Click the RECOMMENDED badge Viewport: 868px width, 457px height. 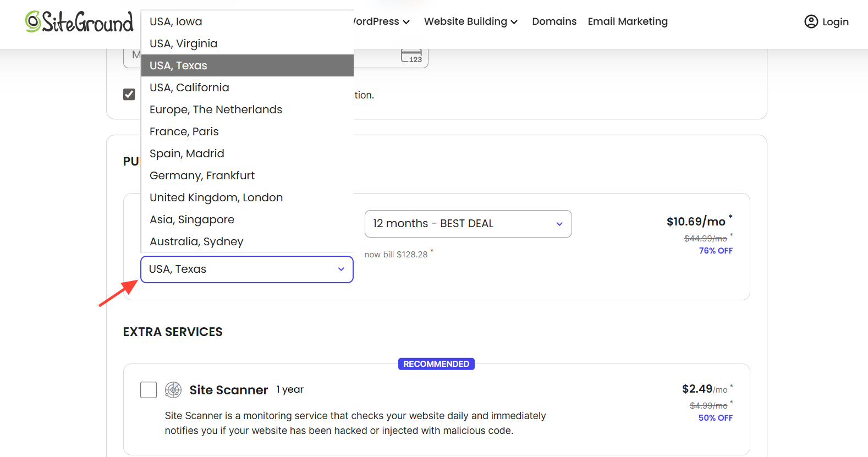[x=436, y=364]
